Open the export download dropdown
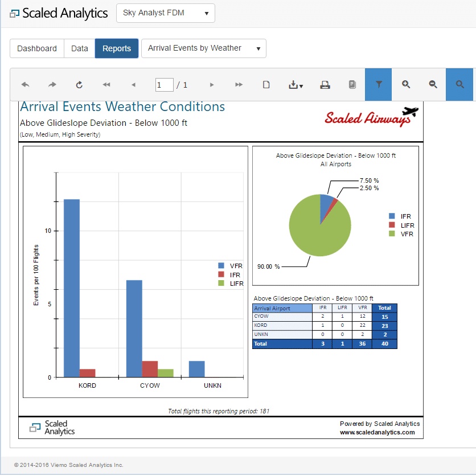 [296, 85]
